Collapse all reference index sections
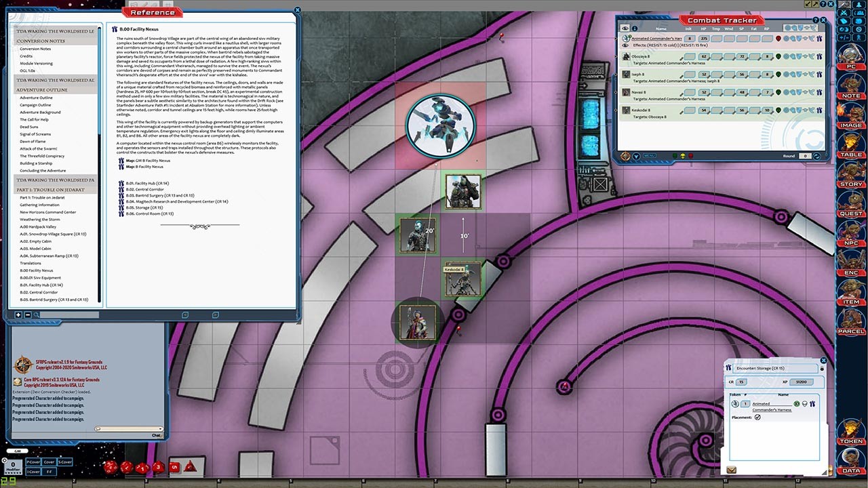 click(27, 314)
